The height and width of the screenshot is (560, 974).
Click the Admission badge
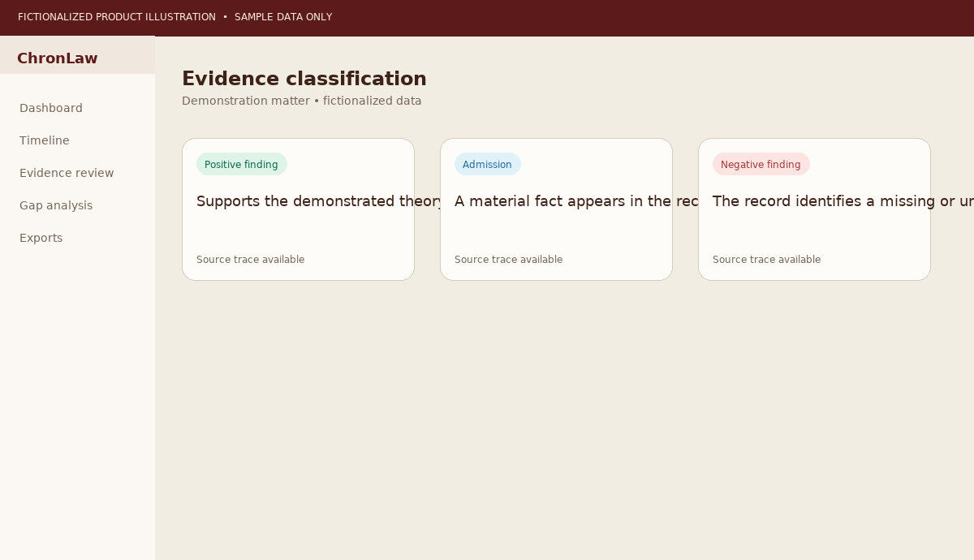point(487,164)
